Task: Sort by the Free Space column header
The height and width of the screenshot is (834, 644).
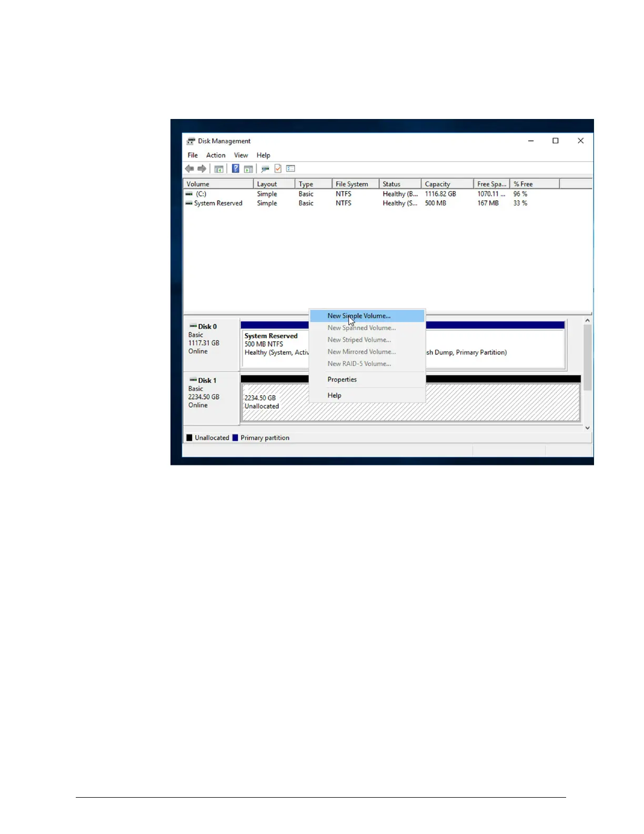Action: click(x=491, y=184)
